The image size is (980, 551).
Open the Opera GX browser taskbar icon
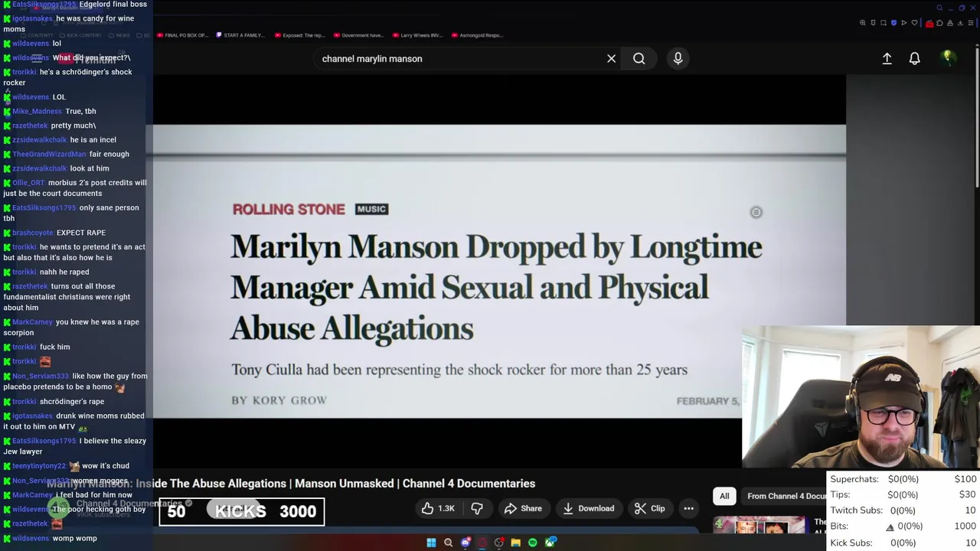click(482, 543)
